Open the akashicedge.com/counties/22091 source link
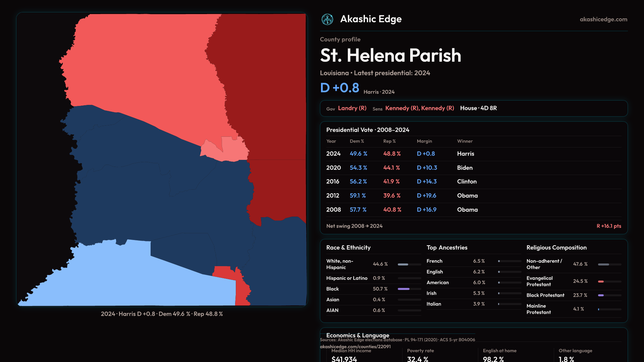 pos(355,347)
